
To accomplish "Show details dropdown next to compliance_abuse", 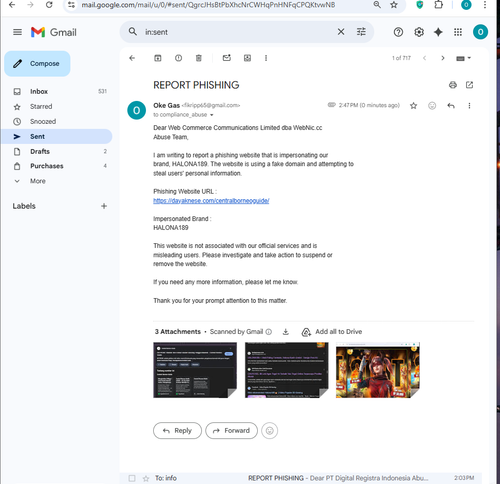I will 211,115.
